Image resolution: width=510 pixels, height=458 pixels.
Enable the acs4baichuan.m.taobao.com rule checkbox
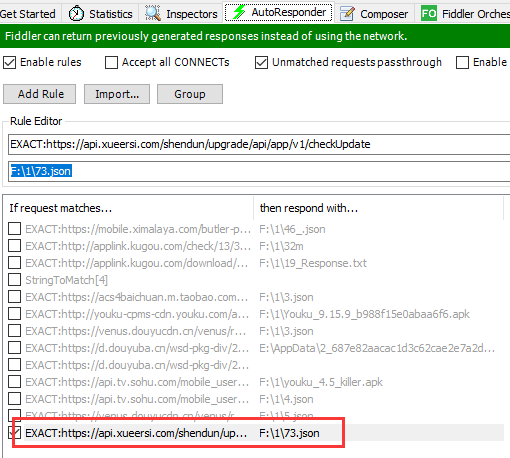click(x=14, y=297)
